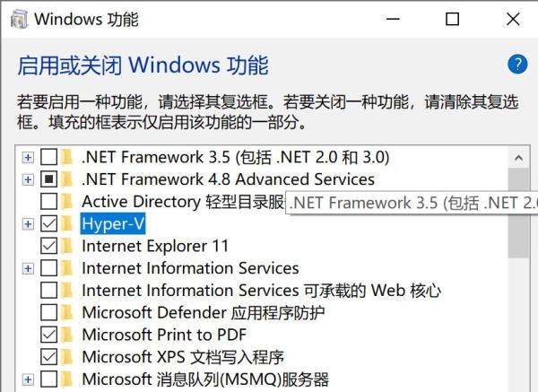Uncheck the Hyper-V checkbox
The width and height of the screenshot is (538, 392).
point(49,223)
